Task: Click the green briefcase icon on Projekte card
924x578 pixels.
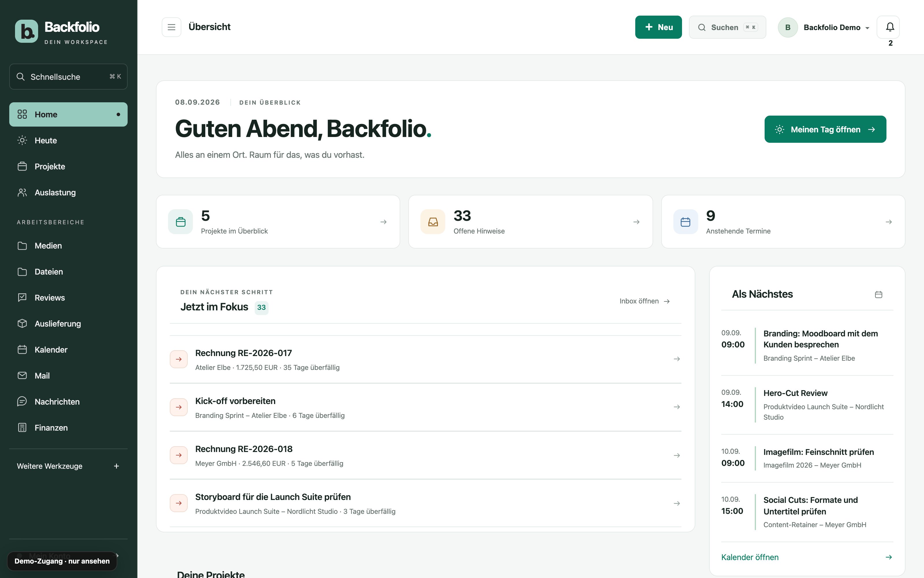Action: tap(180, 222)
